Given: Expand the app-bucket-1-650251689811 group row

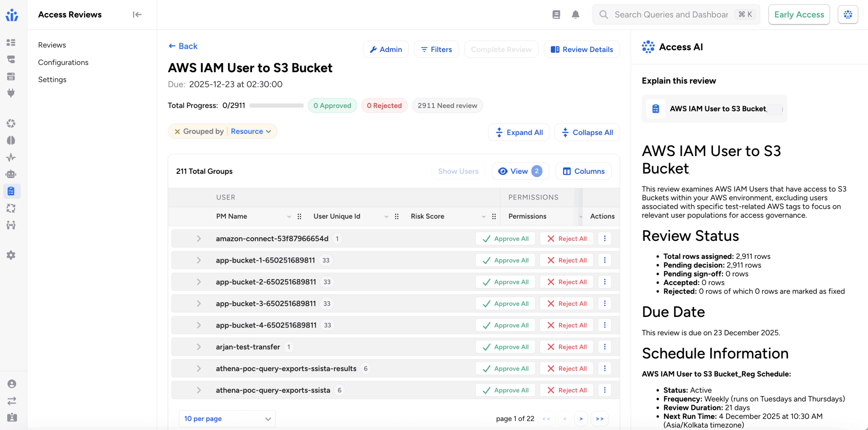Looking at the screenshot, I should click(199, 260).
